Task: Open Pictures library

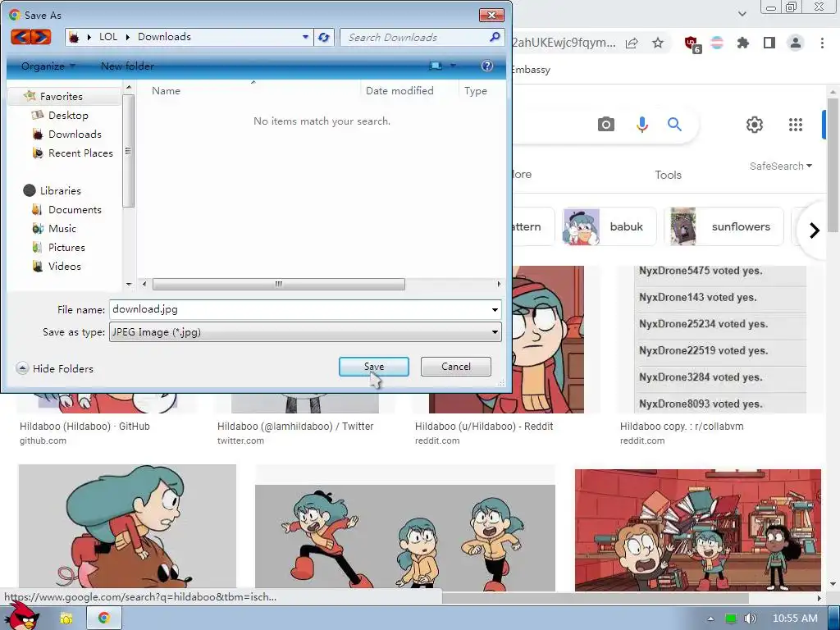Action: 66,248
